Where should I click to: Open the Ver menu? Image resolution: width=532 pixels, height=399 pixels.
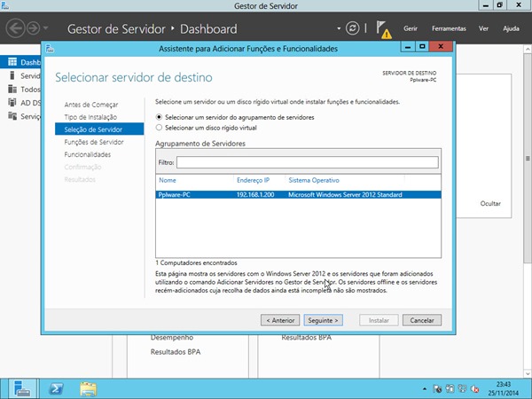(x=483, y=28)
